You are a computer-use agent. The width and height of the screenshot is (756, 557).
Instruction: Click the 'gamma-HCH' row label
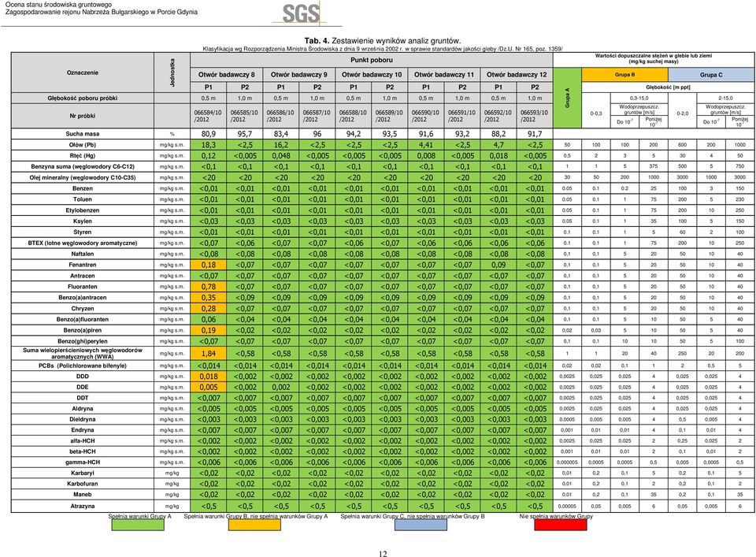pyautogui.click(x=83, y=462)
